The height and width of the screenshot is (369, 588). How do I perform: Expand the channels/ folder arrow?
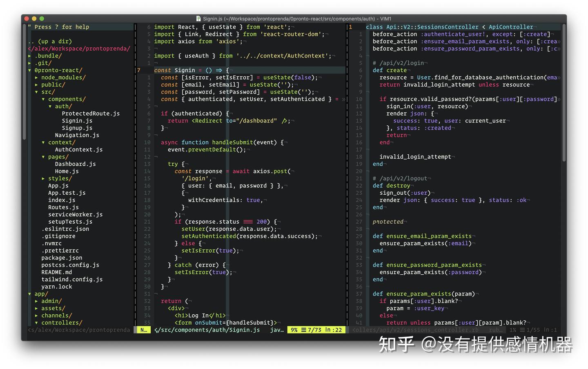click(x=36, y=316)
